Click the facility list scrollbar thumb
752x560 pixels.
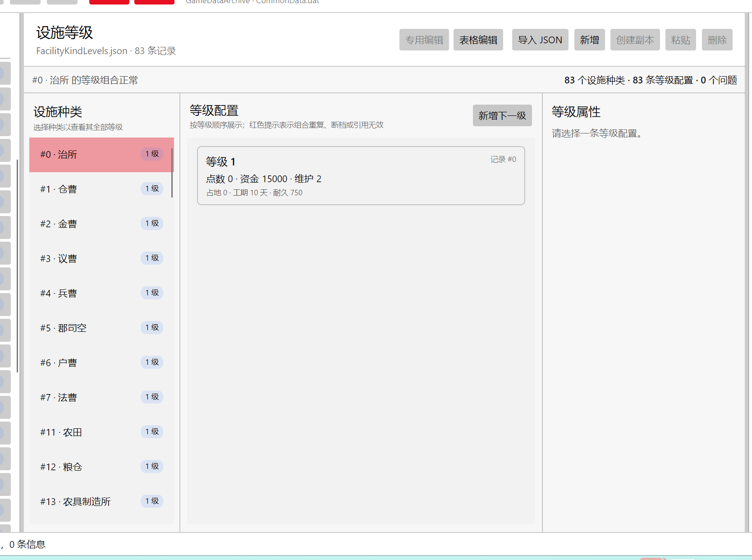(x=172, y=173)
